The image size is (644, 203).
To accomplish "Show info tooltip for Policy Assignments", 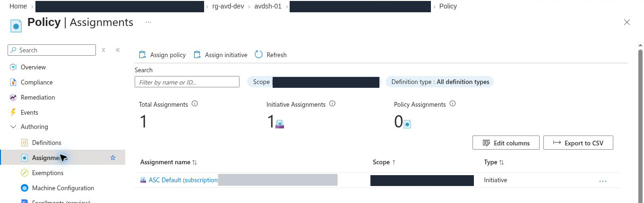I will click(453, 104).
